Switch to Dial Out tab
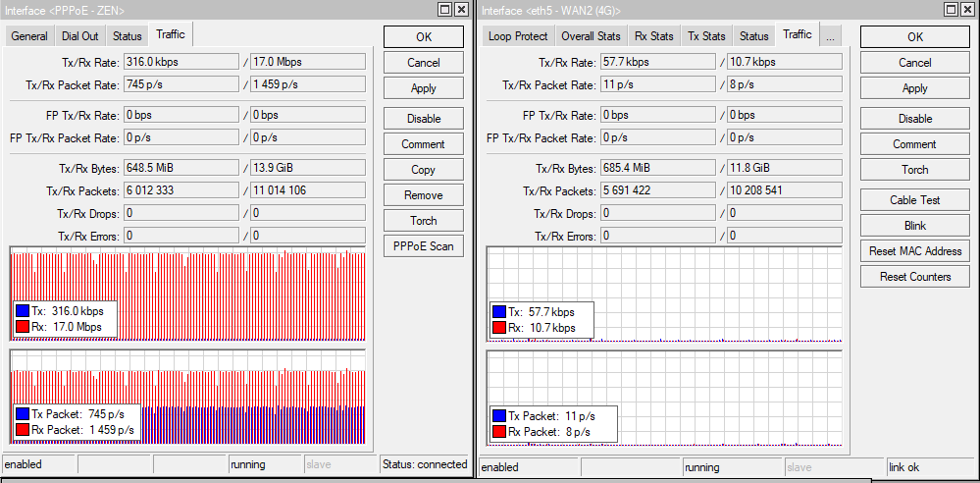 [80, 36]
